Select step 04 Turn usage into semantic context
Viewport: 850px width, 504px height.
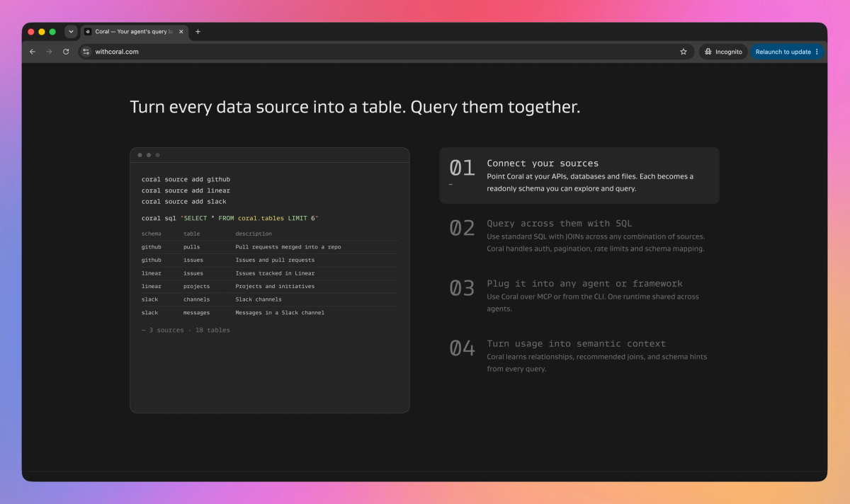pyautogui.click(x=579, y=356)
